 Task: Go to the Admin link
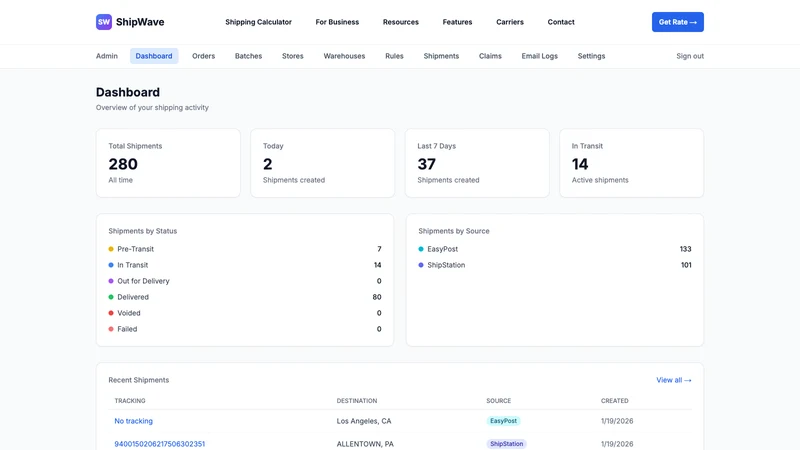pos(107,56)
